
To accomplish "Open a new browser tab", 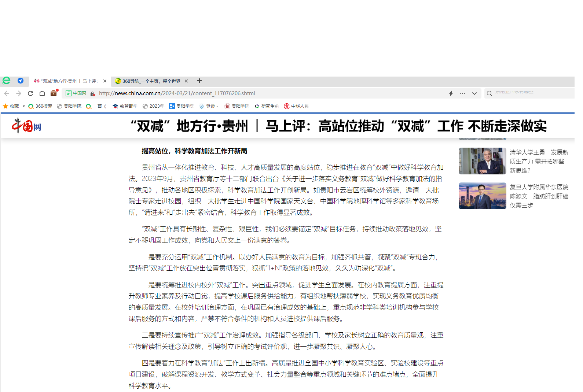I will coord(199,81).
